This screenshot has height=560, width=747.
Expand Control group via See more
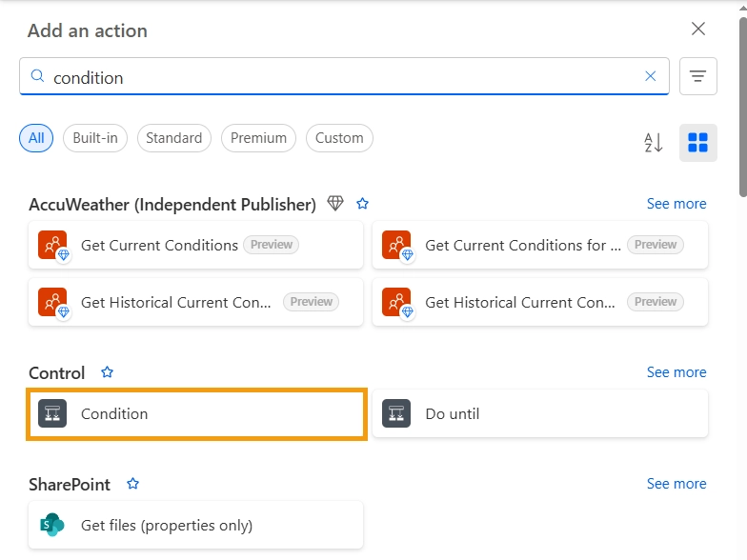click(x=676, y=372)
